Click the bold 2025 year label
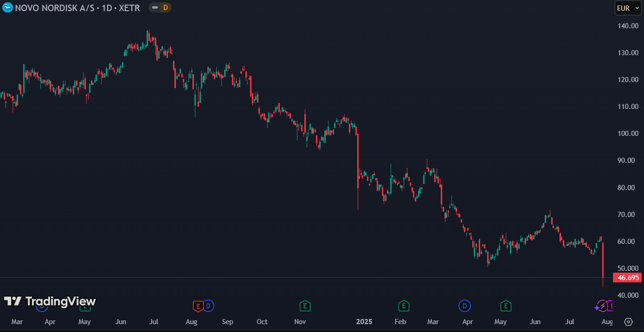 (x=364, y=322)
